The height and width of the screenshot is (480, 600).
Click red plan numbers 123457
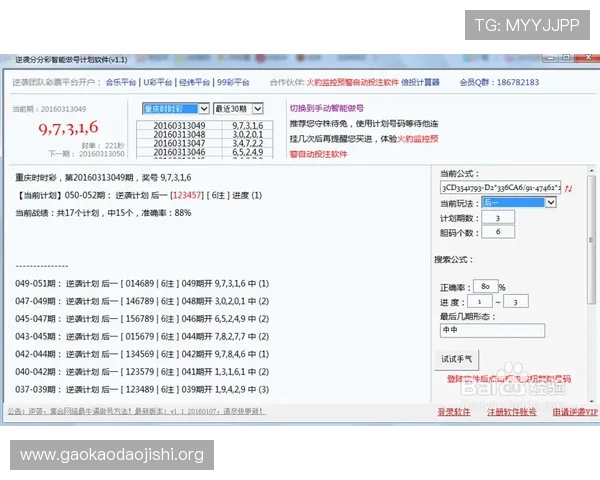pyautogui.click(x=186, y=195)
